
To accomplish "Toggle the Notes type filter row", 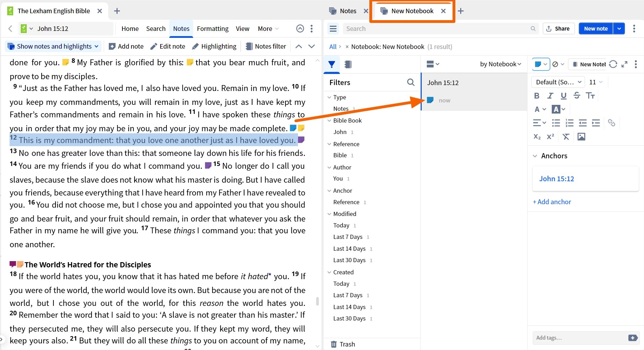I will pyautogui.click(x=341, y=109).
